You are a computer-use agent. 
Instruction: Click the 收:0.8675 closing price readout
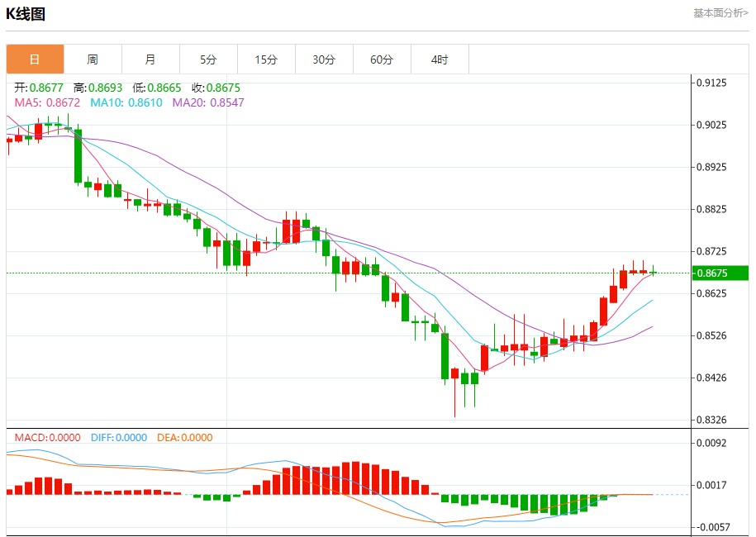pyautogui.click(x=216, y=88)
